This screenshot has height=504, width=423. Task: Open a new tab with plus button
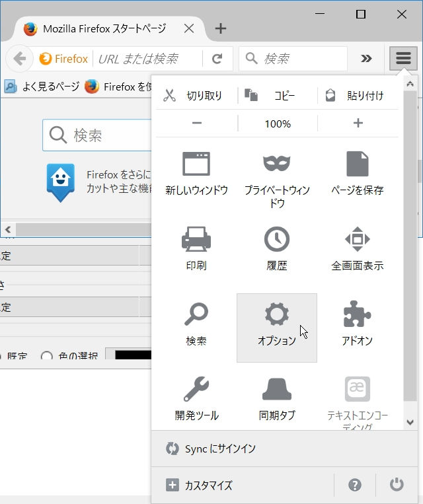221,28
